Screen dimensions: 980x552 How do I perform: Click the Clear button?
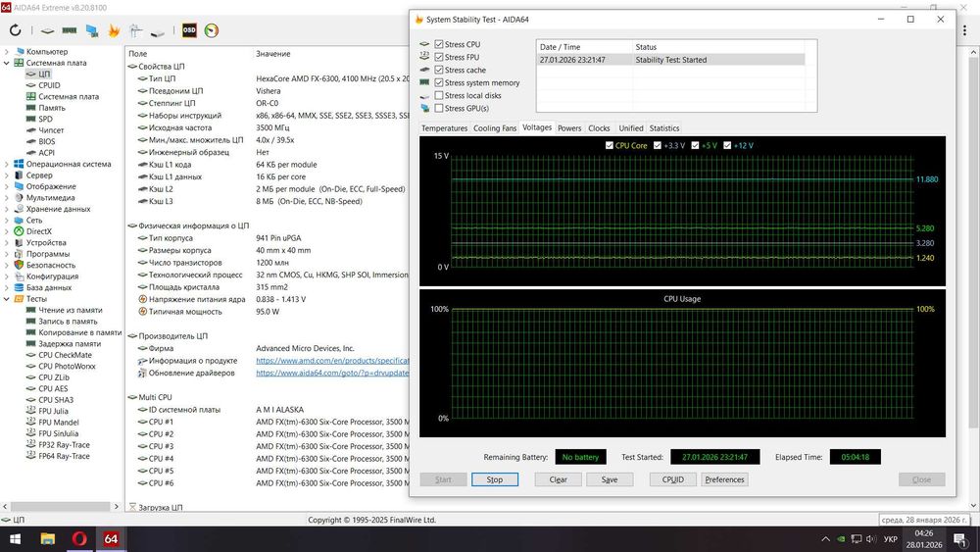coord(559,479)
